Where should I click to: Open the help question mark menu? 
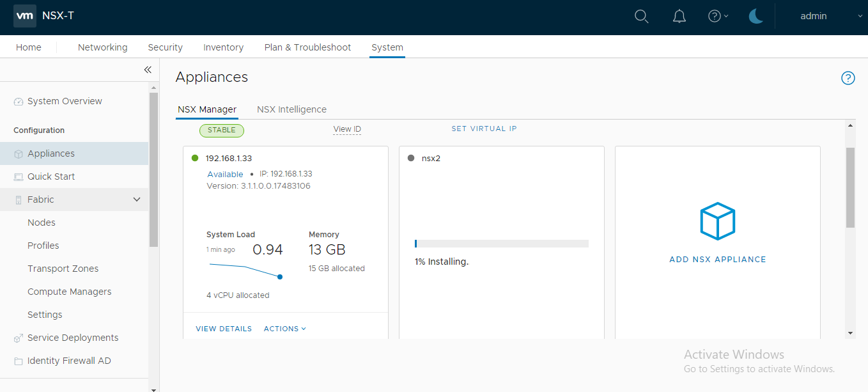tap(718, 17)
